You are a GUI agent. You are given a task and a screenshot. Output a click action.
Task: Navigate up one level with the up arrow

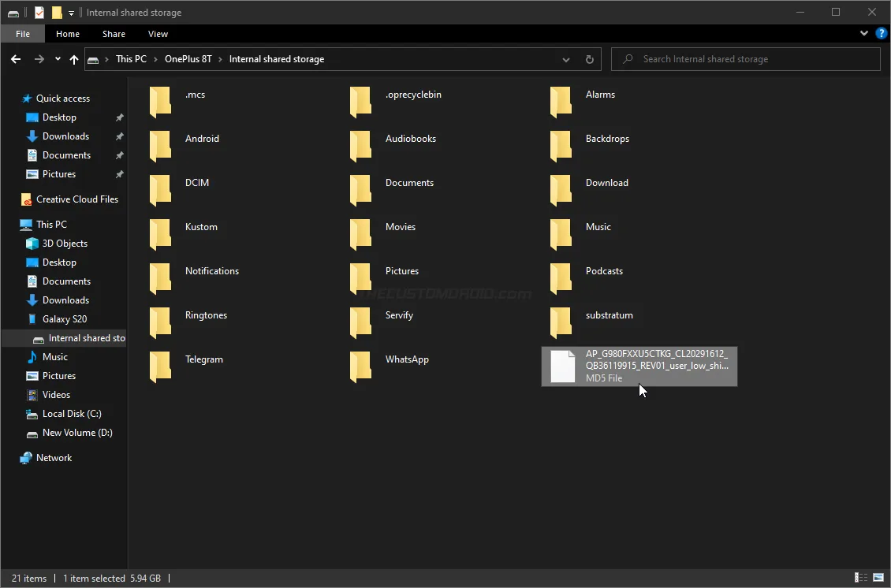coord(73,59)
